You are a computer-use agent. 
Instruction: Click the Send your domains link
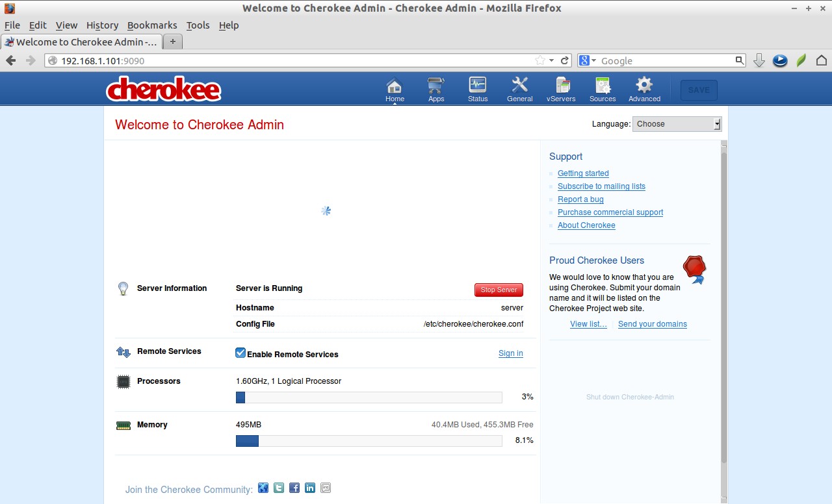pyautogui.click(x=653, y=324)
